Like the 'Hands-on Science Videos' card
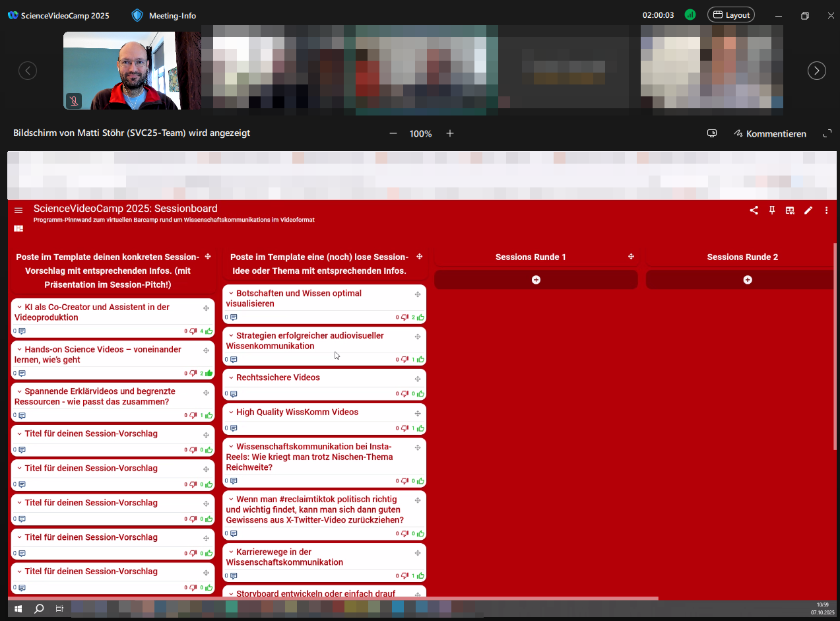 click(209, 374)
